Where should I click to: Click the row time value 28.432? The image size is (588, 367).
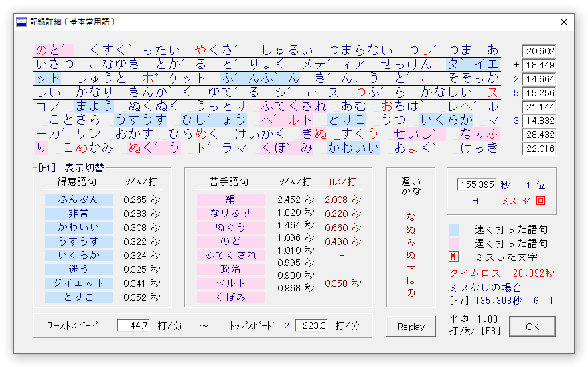(x=539, y=135)
